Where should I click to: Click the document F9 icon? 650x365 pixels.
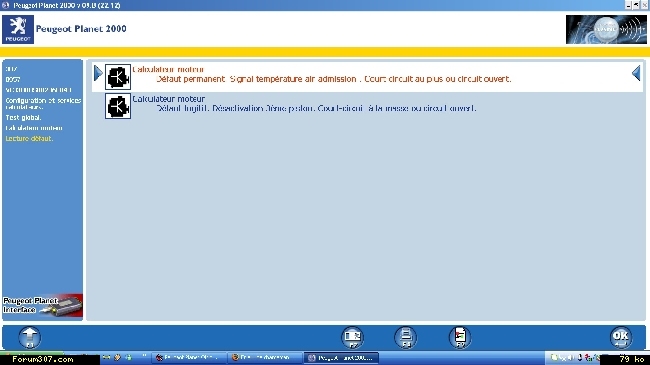pos(460,337)
